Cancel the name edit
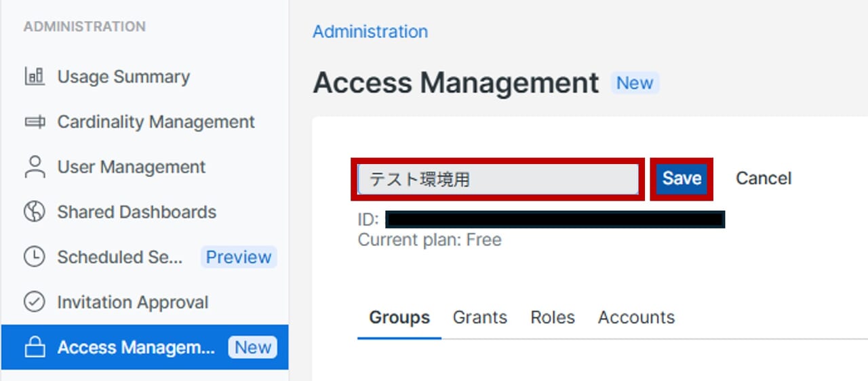The image size is (868, 381). click(764, 178)
